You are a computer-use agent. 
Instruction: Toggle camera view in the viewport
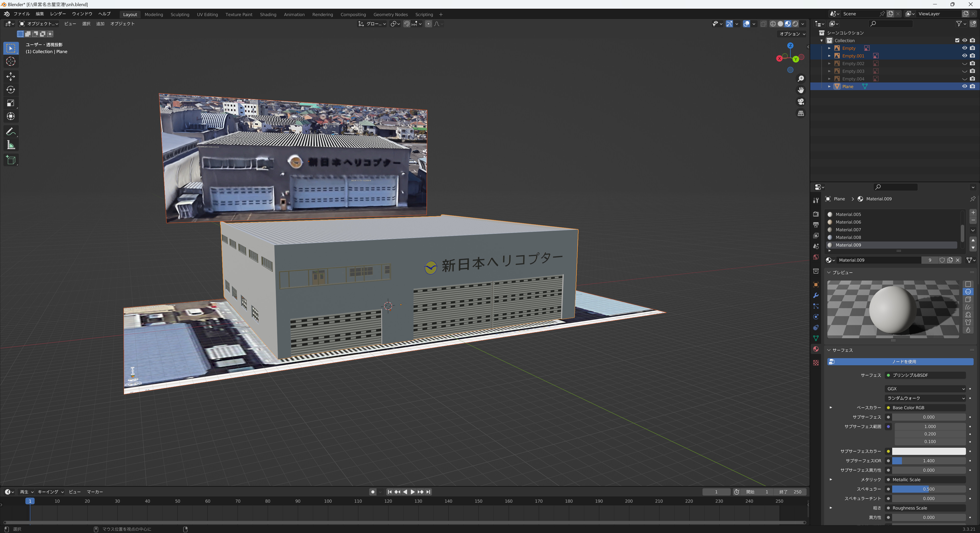click(801, 102)
